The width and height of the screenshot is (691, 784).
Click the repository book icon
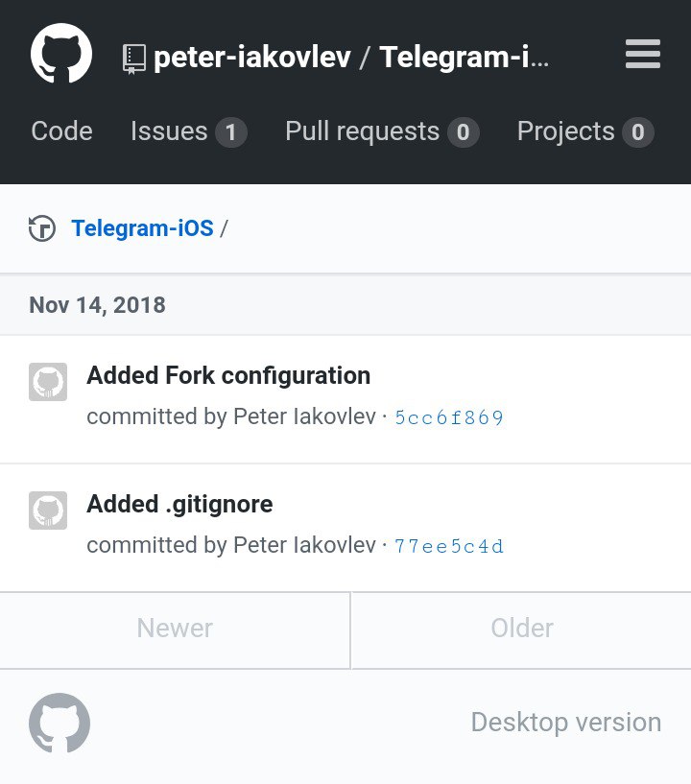(x=134, y=59)
